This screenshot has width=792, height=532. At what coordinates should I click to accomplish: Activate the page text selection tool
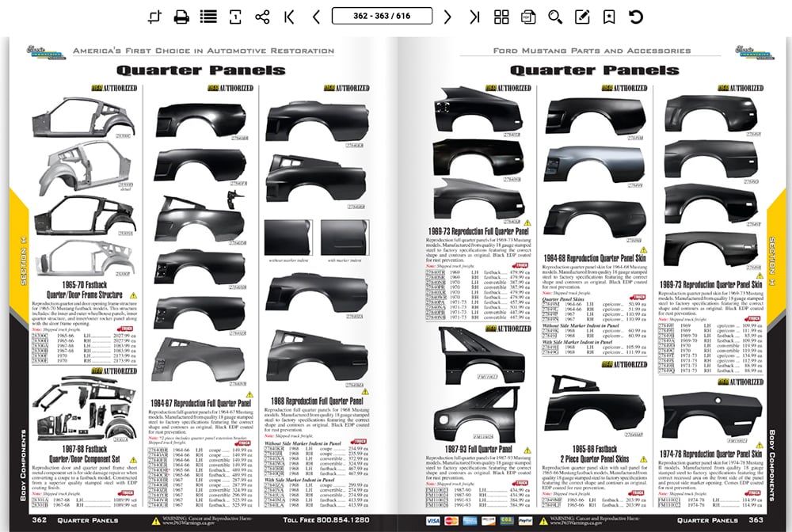click(x=235, y=17)
